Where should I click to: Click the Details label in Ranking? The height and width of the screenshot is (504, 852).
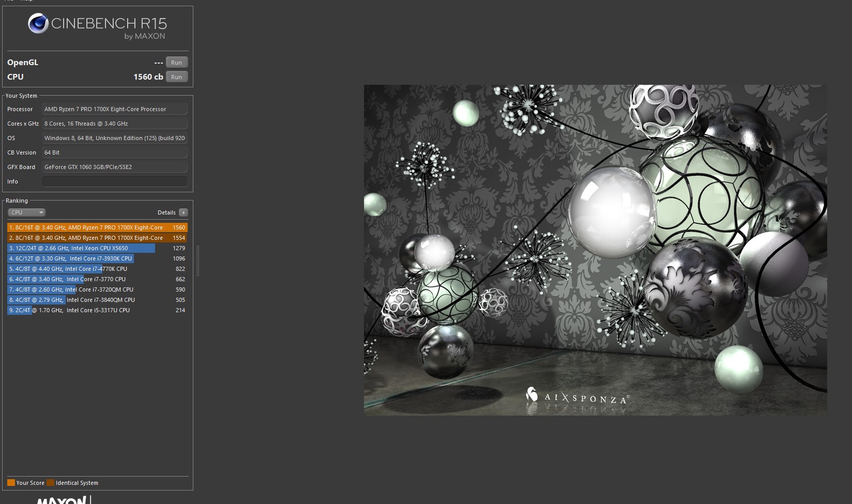coord(166,212)
